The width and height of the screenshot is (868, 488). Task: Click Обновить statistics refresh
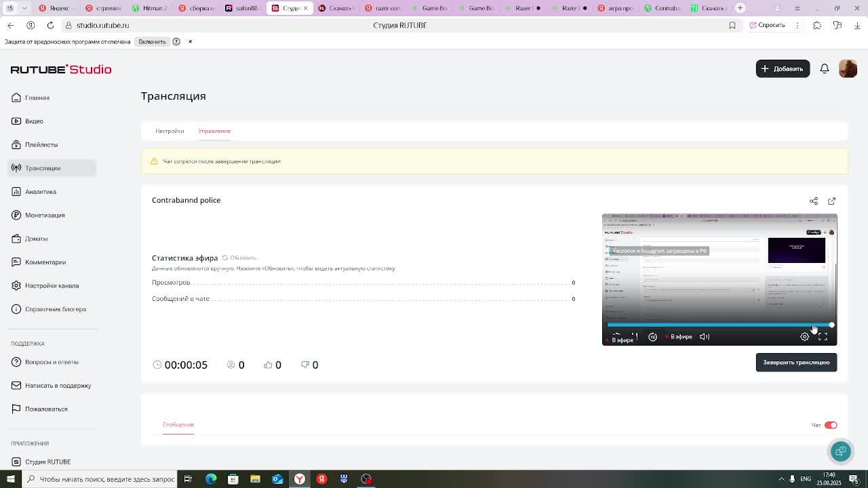pyautogui.click(x=239, y=258)
